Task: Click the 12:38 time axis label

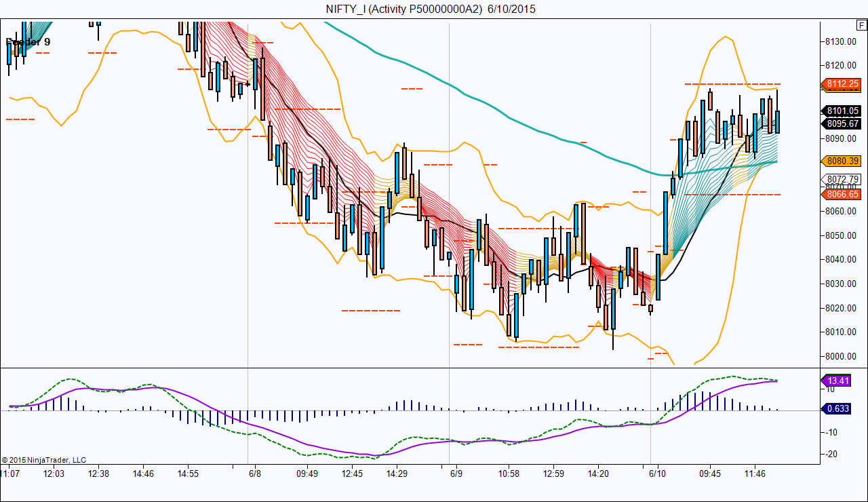Action: click(98, 474)
